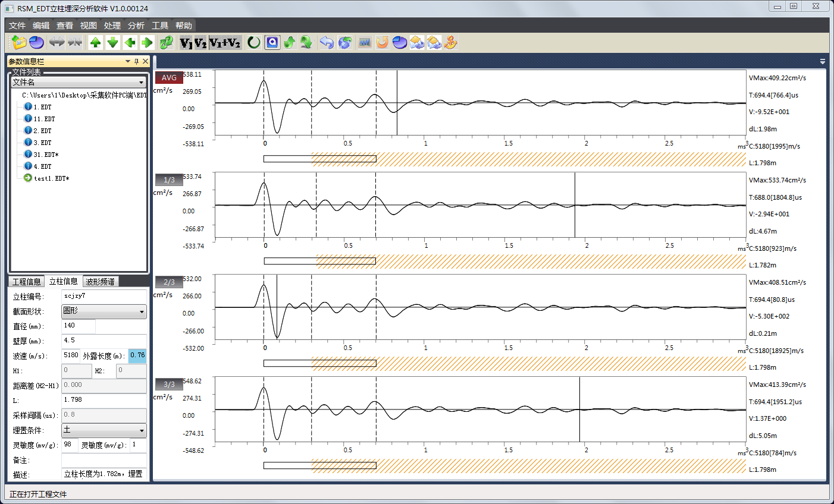Open the 编辑 menu
834x504 pixels.
click(41, 26)
